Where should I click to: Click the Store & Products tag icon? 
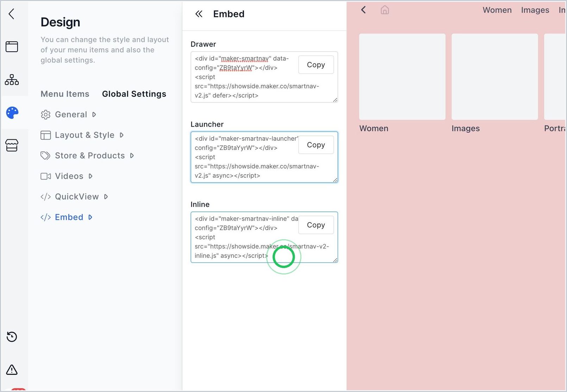(x=45, y=156)
